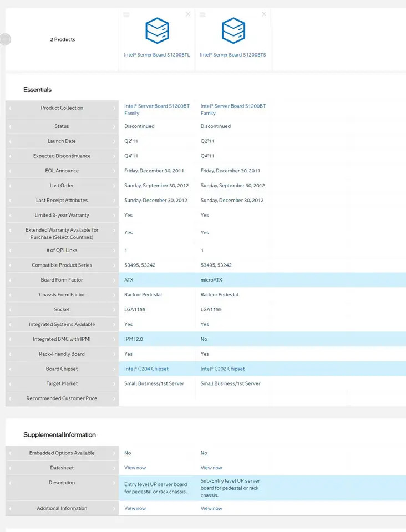Click S1200BTL 'Discontinued' status value
Viewport: 406px width, 532px height.
tap(139, 126)
